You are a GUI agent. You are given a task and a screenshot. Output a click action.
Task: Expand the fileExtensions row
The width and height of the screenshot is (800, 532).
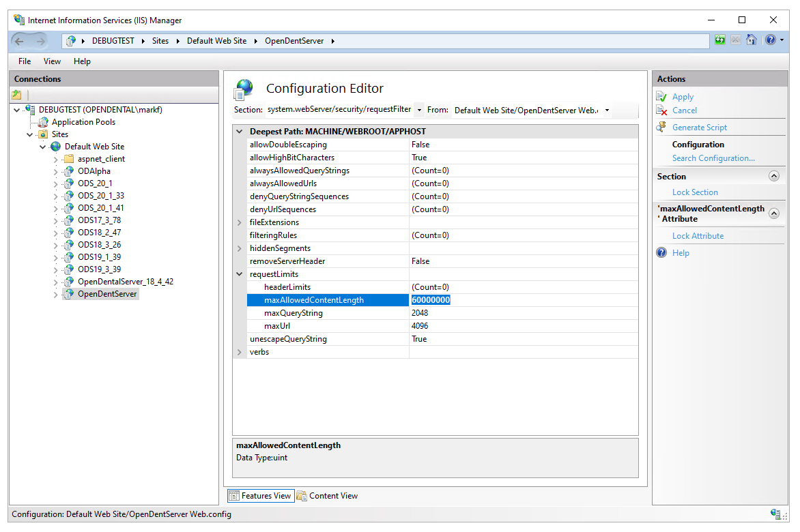(x=239, y=222)
